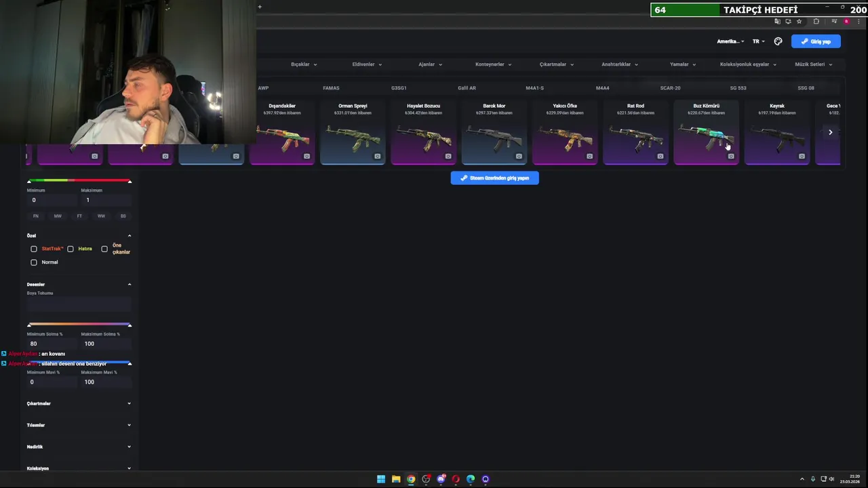This screenshot has width=868, height=488.
Task: Open the Bıçaklar category dropdown
Action: (304, 64)
